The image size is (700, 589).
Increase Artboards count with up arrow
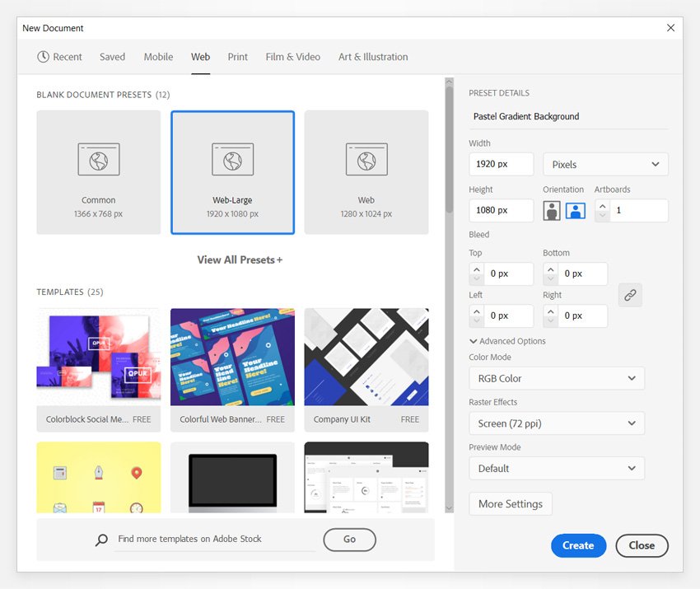pos(602,206)
